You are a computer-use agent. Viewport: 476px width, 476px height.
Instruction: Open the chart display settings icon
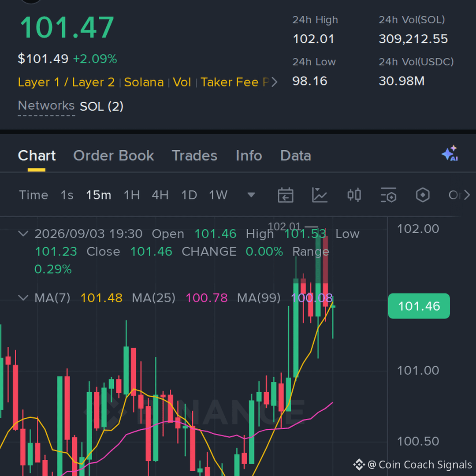click(388, 195)
